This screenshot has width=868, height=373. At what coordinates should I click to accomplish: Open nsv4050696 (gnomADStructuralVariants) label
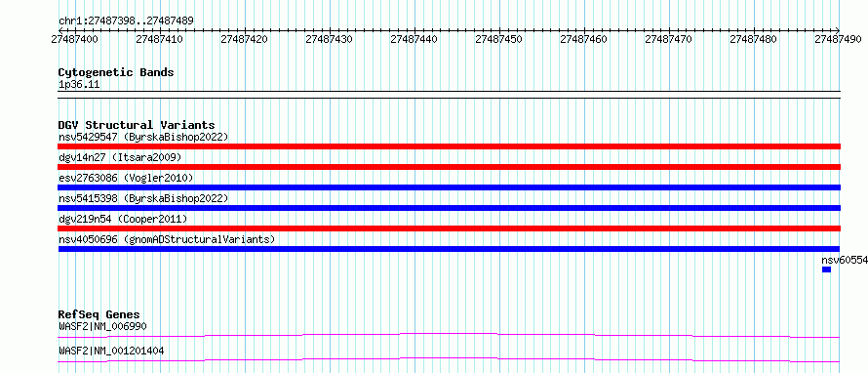click(x=167, y=239)
